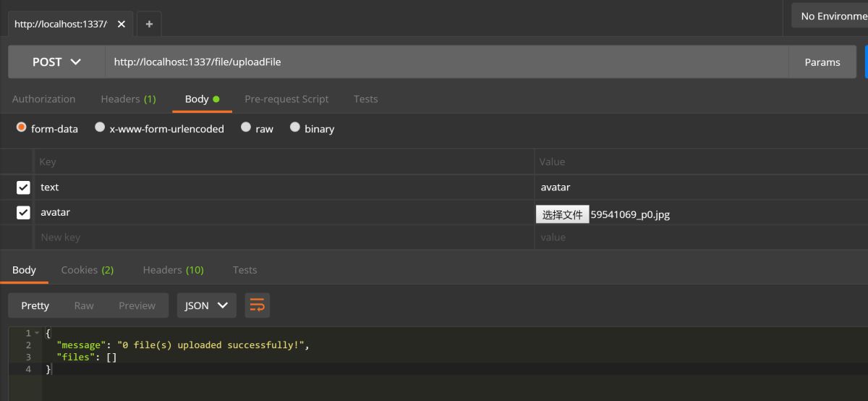
Task: Uncheck the avatar key row checkbox
Action: (23, 212)
